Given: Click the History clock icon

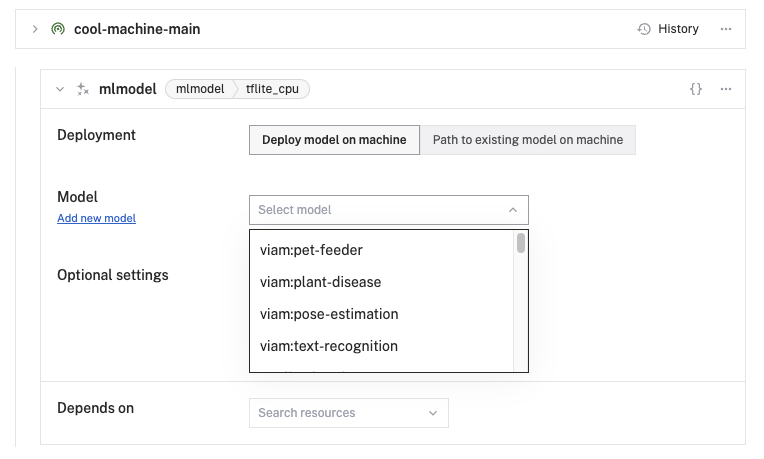Looking at the screenshot, I should point(644,29).
